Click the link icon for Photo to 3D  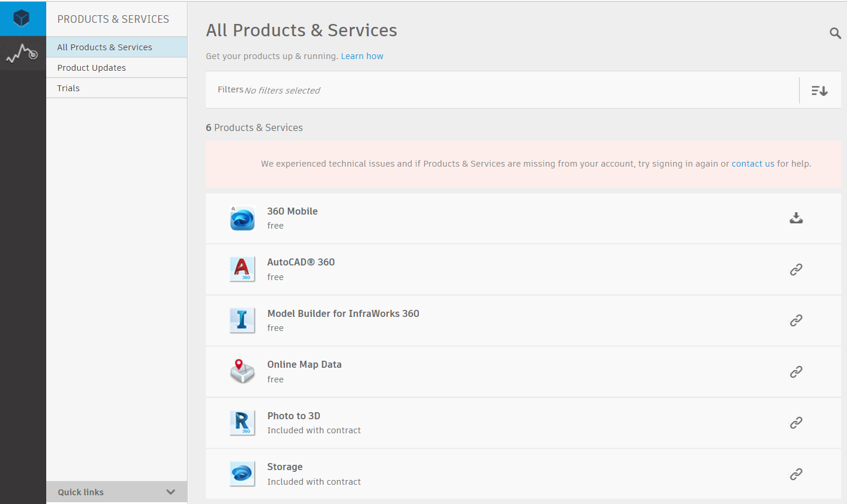(796, 423)
